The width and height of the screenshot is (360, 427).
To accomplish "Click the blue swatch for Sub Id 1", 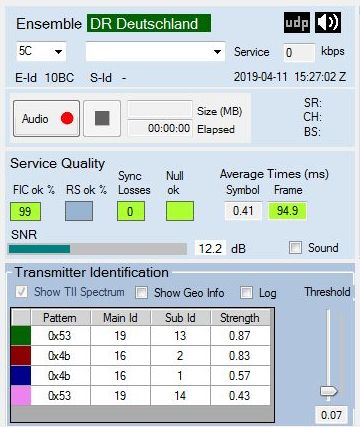I will (21, 375).
